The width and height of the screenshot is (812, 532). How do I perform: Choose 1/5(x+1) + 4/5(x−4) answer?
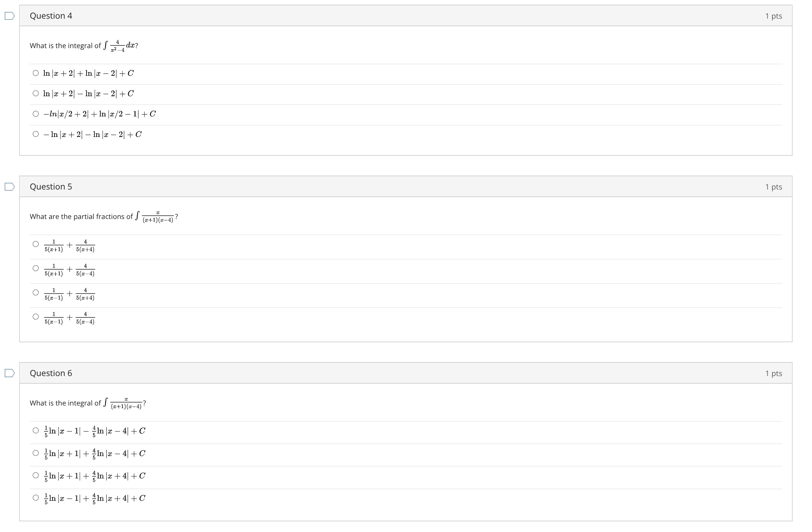(x=35, y=269)
